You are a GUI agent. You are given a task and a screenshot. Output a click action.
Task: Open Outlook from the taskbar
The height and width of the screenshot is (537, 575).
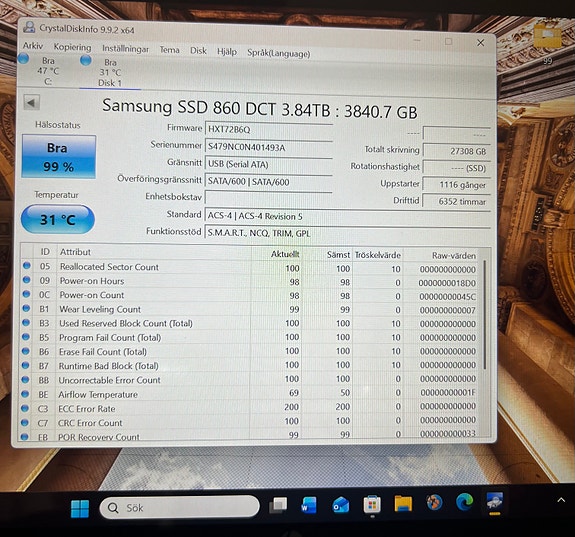(x=340, y=505)
